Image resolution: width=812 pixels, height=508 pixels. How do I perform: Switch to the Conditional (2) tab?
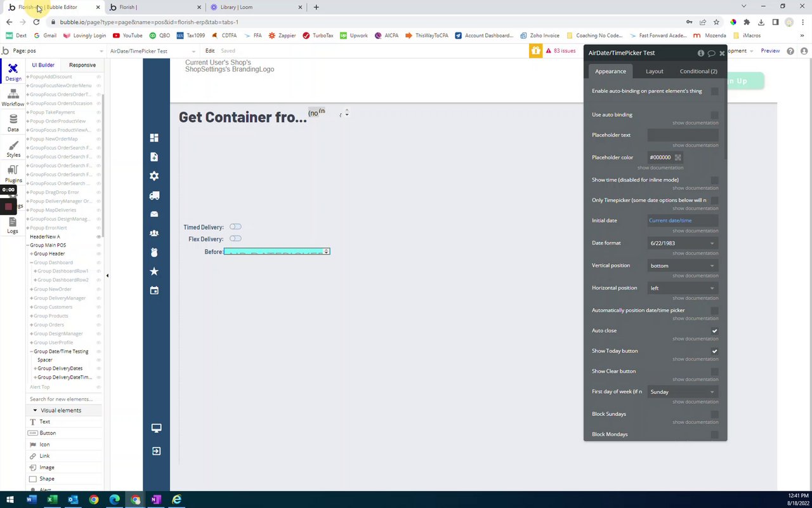[698, 71]
